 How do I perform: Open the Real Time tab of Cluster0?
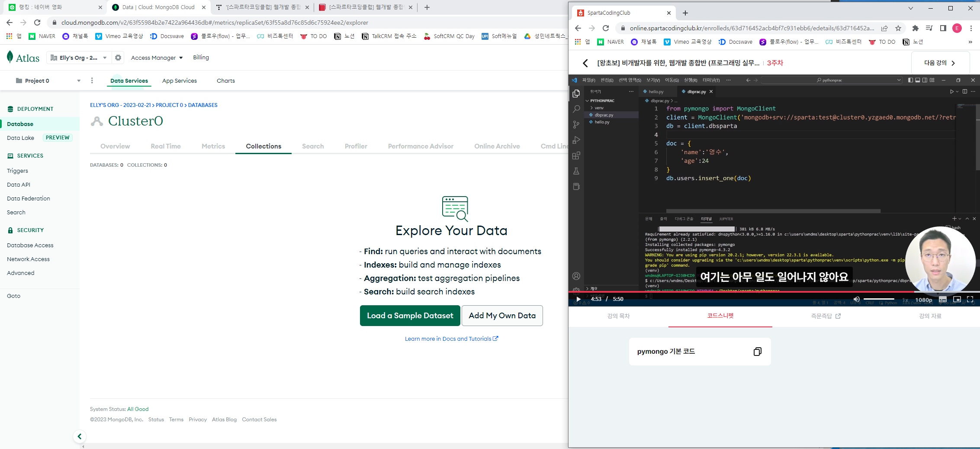click(166, 146)
